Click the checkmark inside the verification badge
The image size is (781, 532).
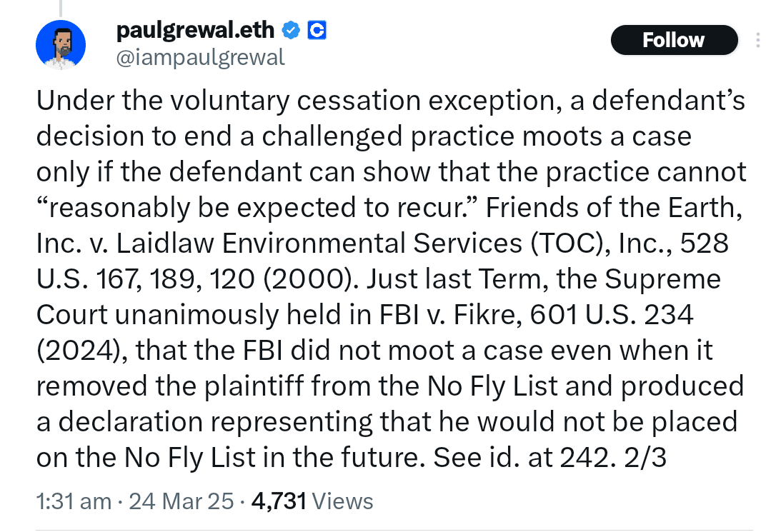click(x=291, y=30)
